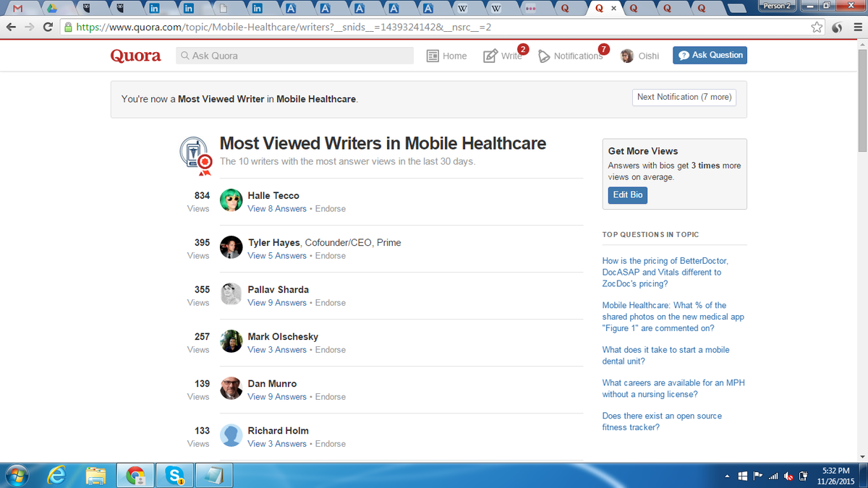This screenshot has height=488, width=868.
Task: Show hidden system tray icons
Action: coord(727,476)
